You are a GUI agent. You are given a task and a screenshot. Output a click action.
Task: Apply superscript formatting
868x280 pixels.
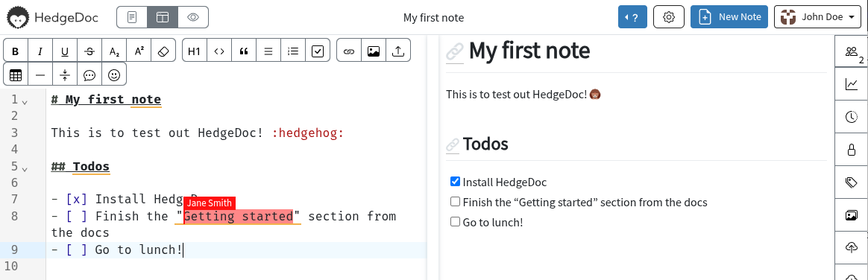pyautogui.click(x=139, y=51)
